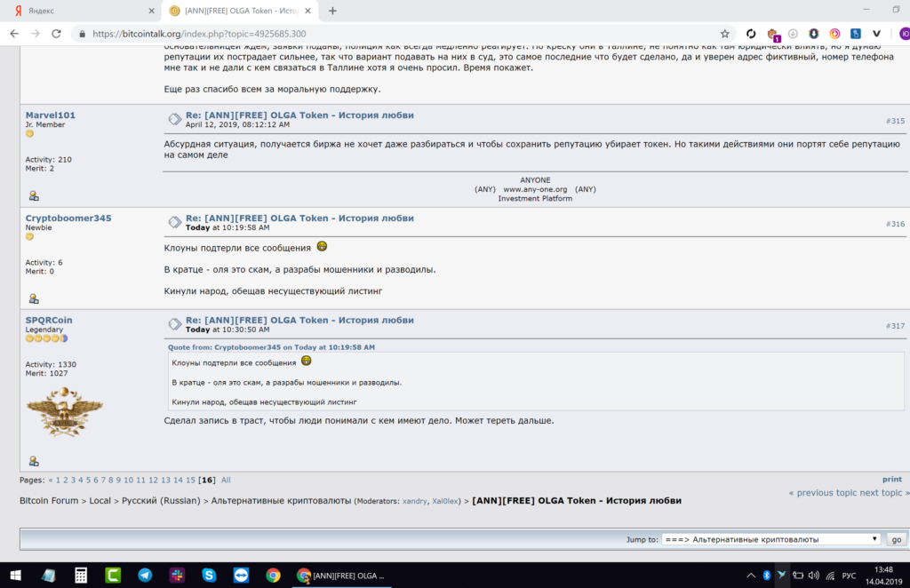Open Альтернативные криптовалюты breadcrumb link
910x588 pixels.
click(x=281, y=500)
